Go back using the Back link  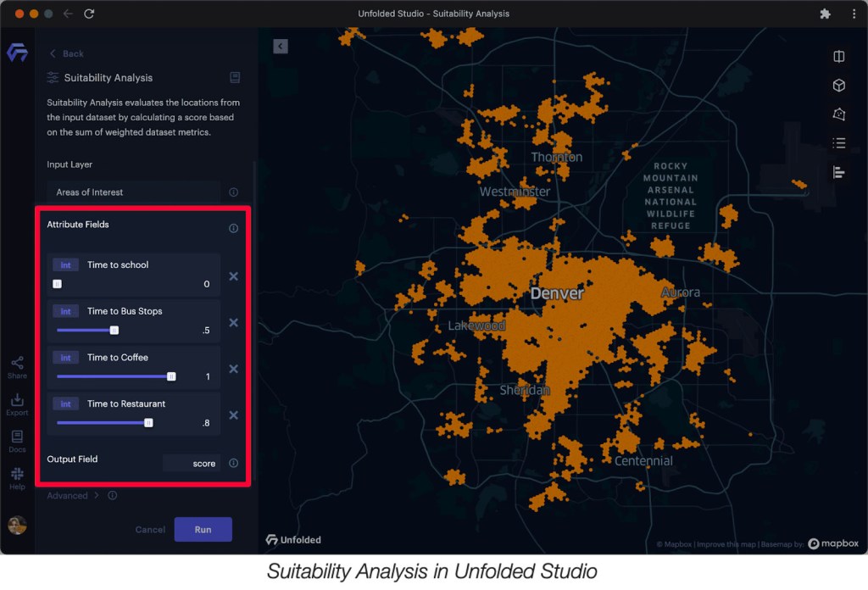click(x=67, y=53)
